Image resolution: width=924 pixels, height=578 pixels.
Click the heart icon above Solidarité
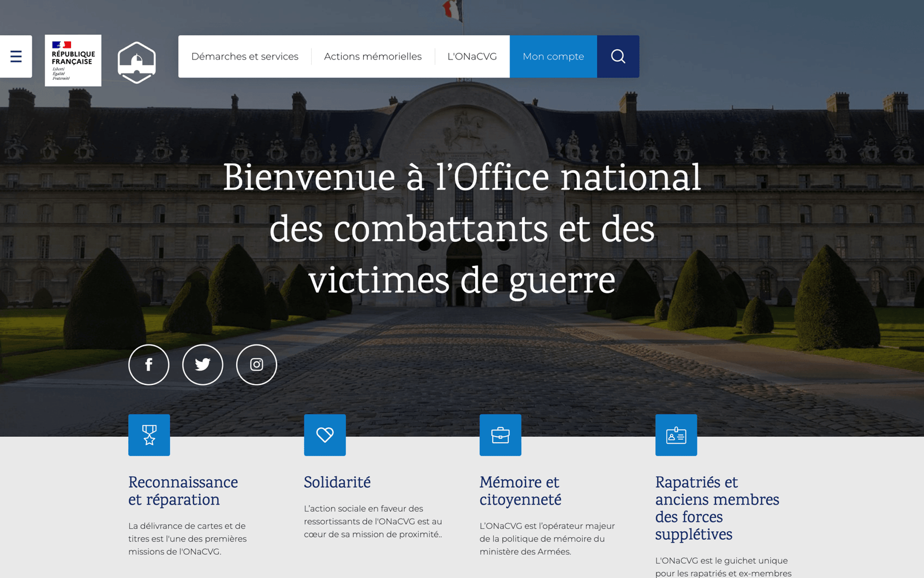[325, 435]
